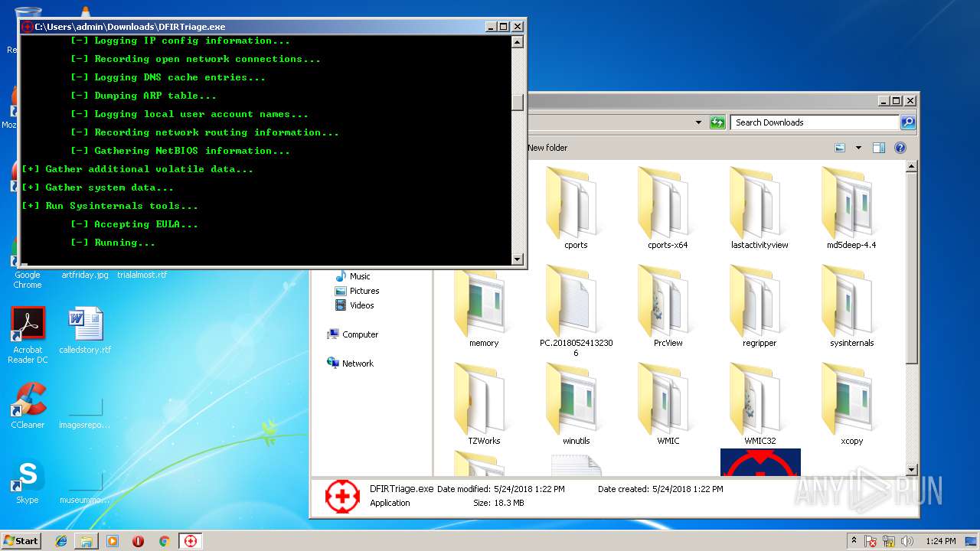Open the PC.20180524132306 folder
Viewport: 980px width, 551px height.
(576, 311)
